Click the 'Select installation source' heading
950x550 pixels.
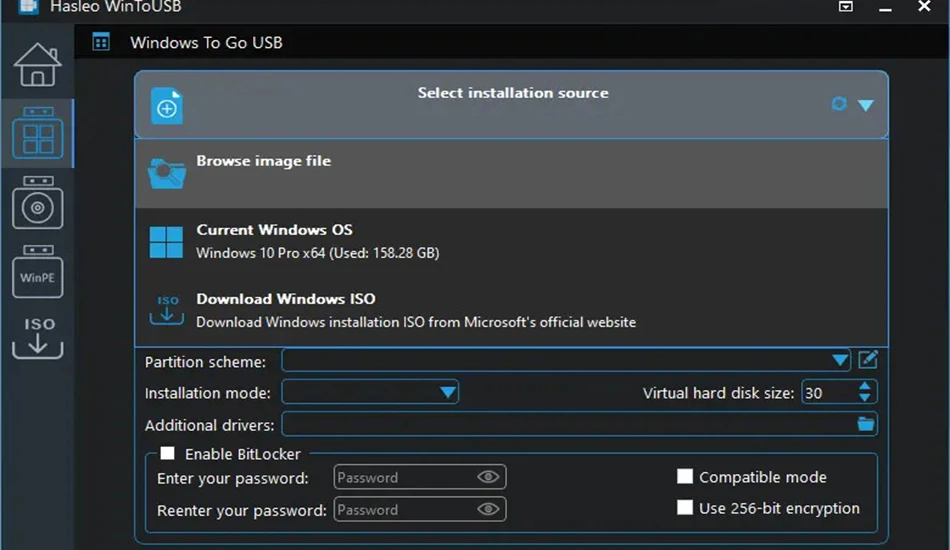[513, 93]
